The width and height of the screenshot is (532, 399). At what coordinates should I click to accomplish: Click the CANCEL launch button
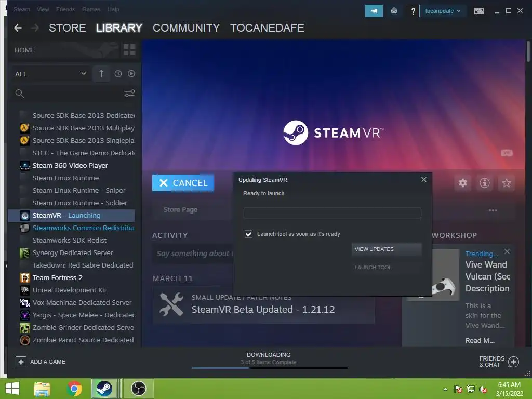click(x=183, y=183)
